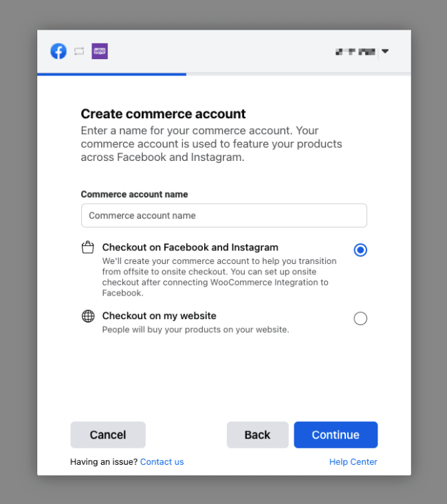
Task: Select Checkout on my website radio button
Action: [x=360, y=318]
